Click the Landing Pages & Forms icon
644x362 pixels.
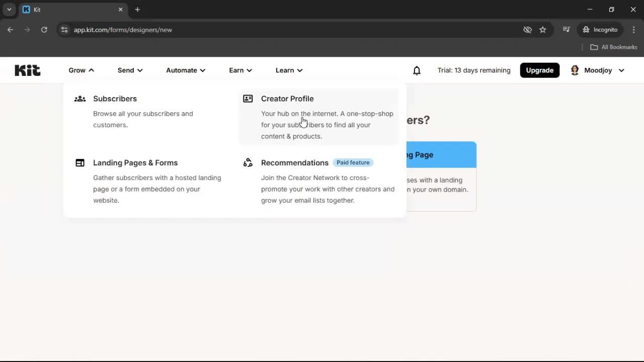coord(80,162)
